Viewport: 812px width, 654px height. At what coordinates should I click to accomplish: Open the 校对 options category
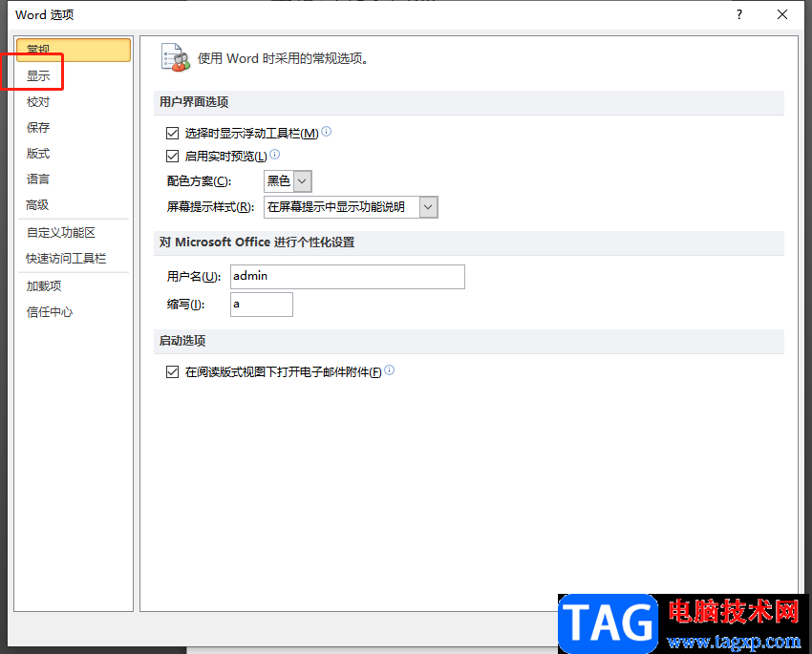click(x=38, y=102)
